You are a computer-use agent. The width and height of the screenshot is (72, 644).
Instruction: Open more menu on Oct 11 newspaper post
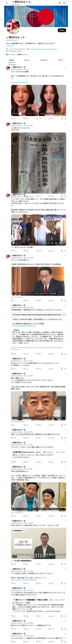[x=65, y=123]
